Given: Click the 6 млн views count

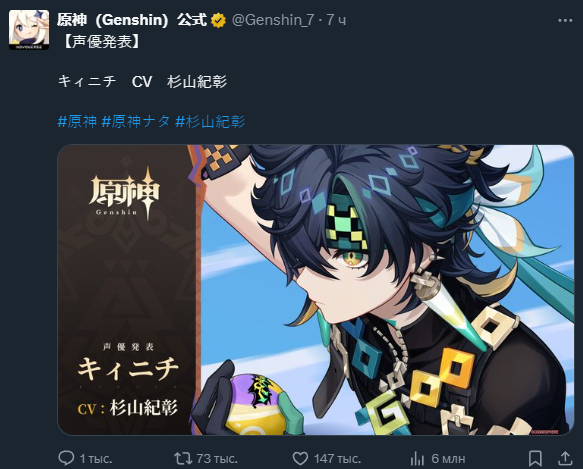Looking at the screenshot, I should pos(448,459).
